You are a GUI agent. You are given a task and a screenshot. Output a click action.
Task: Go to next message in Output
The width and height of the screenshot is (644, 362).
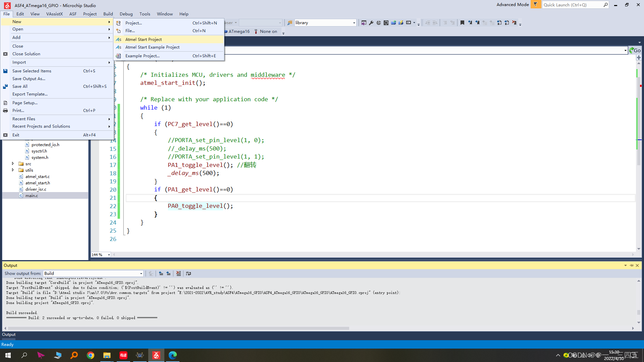(x=168, y=274)
